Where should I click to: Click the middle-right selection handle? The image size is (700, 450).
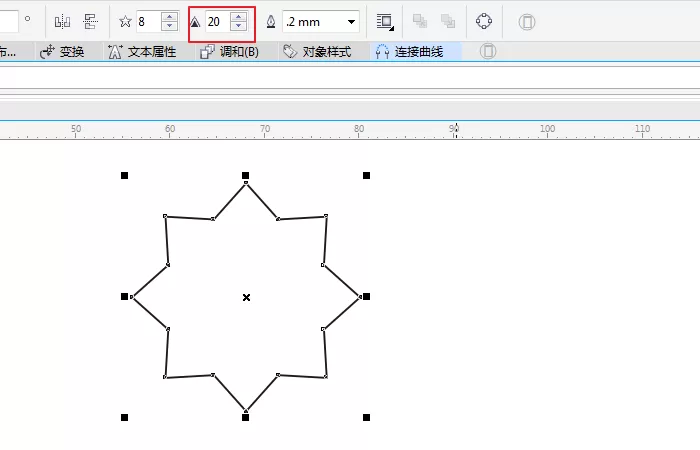[x=367, y=296]
